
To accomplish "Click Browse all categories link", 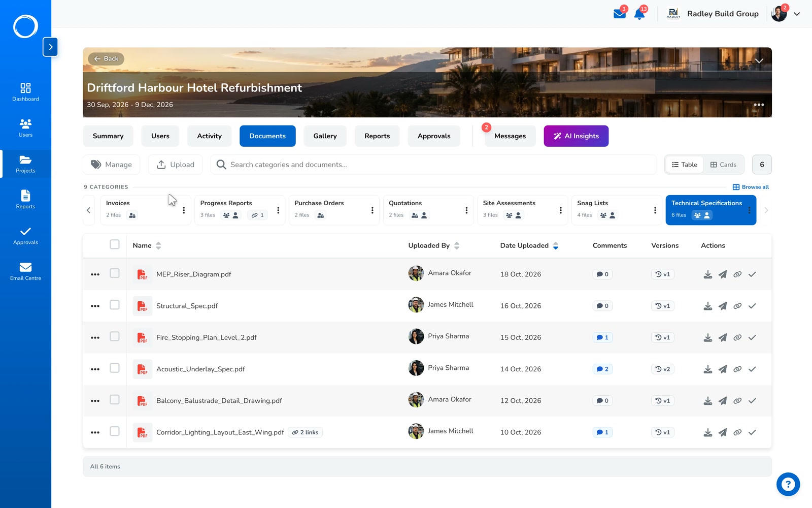I will tap(751, 187).
